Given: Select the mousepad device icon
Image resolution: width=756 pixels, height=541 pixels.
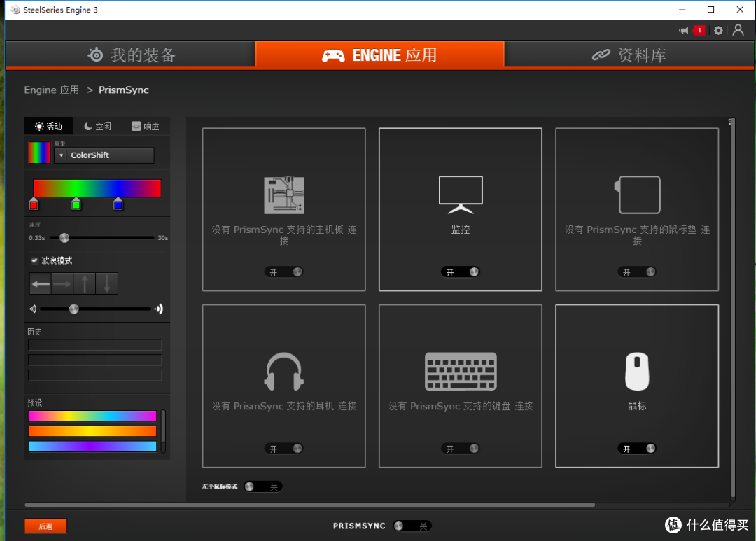Looking at the screenshot, I should [x=638, y=195].
